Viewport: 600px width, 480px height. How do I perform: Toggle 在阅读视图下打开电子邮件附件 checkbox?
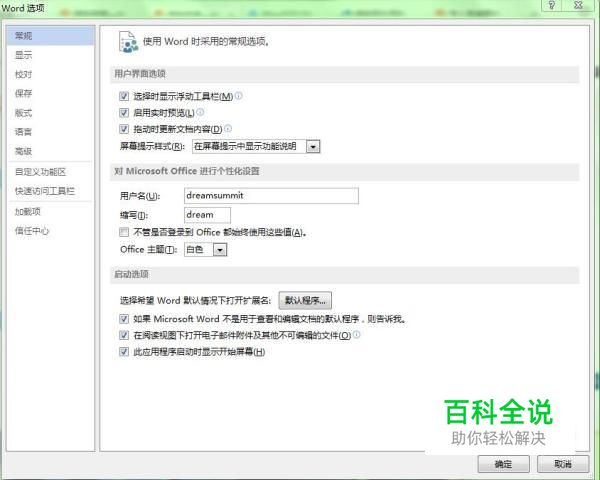tap(124, 335)
